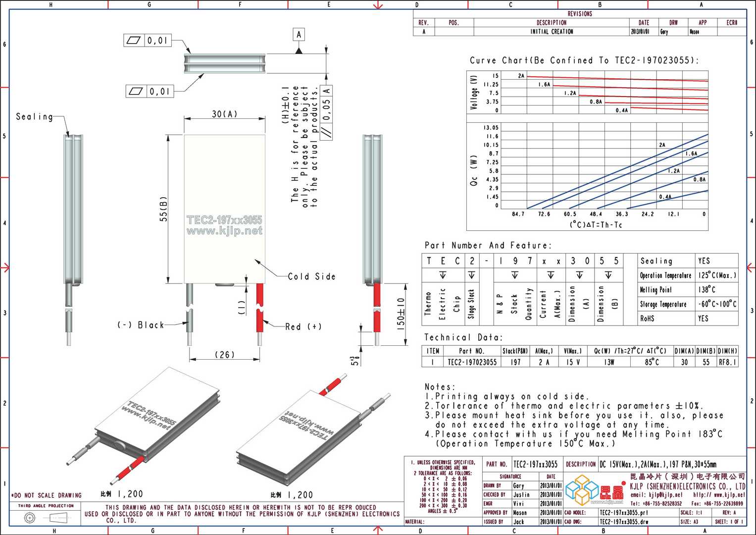The width and height of the screenshot is (756, 535).
Task: Click the 'RF8.1' DIM(H) cell
Action: [727, 362]
